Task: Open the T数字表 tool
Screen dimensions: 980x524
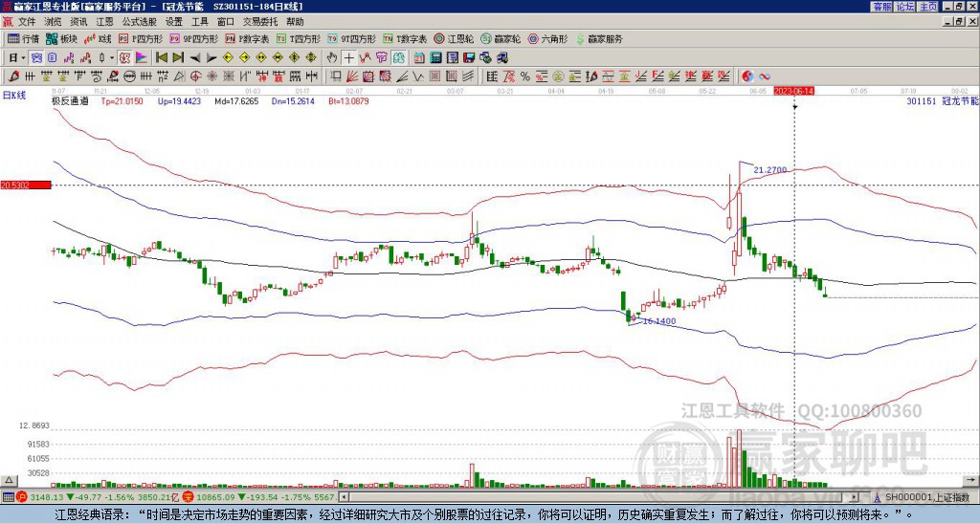Action: point(405,38)
